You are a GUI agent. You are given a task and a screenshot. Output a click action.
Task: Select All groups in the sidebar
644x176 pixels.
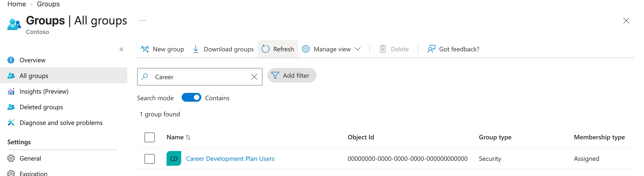[63, 76]
